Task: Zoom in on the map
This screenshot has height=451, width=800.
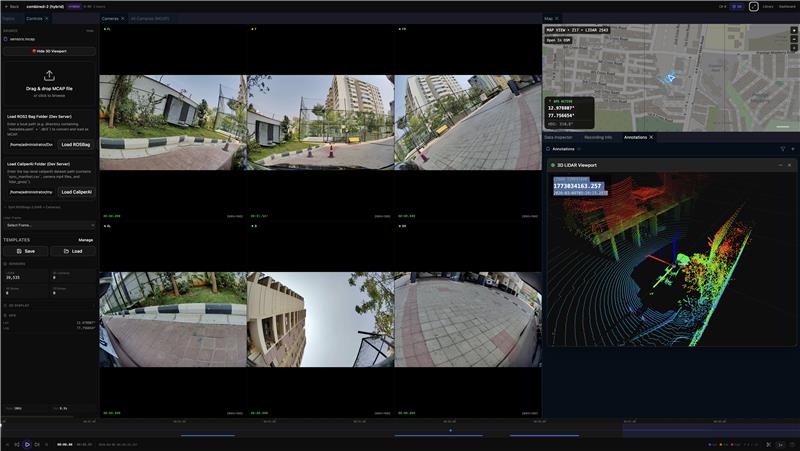Action: (793, 29)
